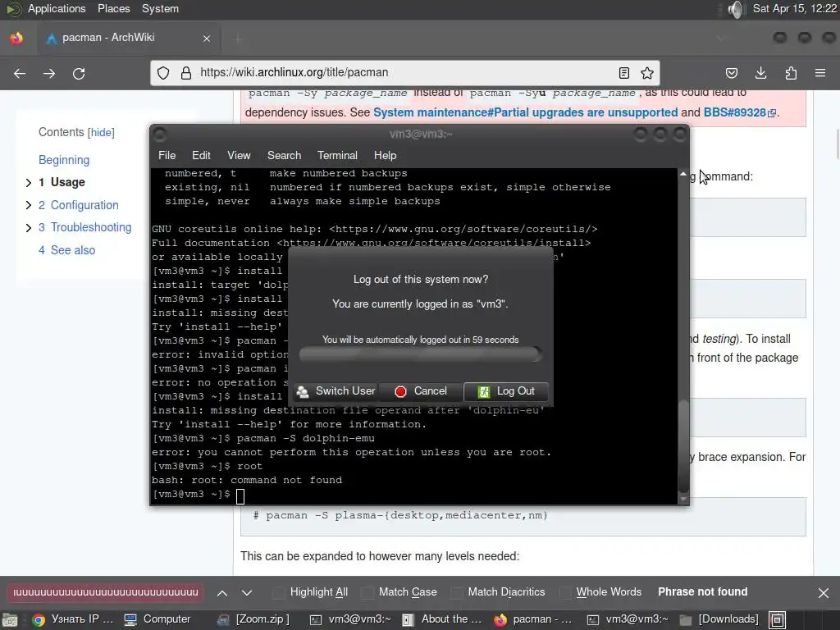The width and height of the screenshot is (840, 630).
Task: Expand the Configuration contents section
Action: pyautogui.click(x=29, y=205)
